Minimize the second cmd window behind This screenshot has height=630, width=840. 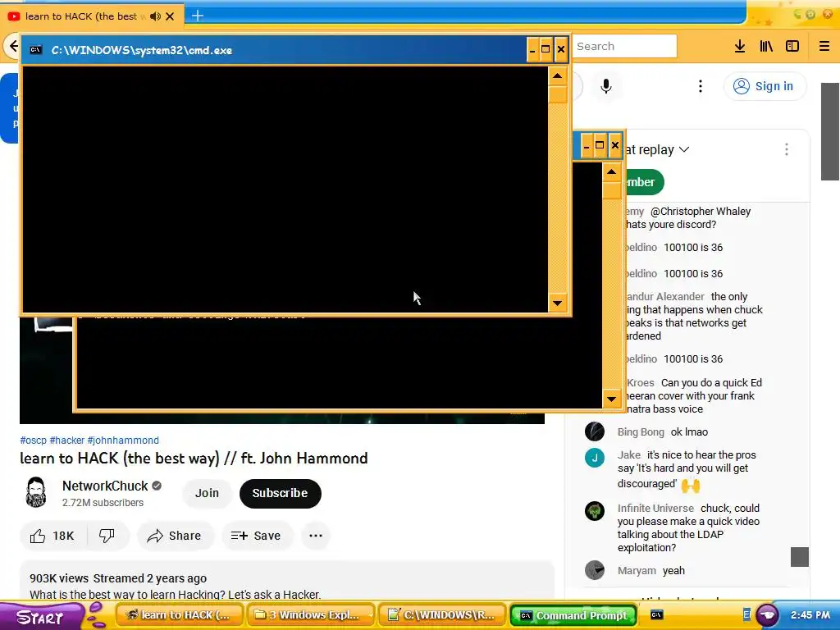pyautogui.click(x=587, y=146)
